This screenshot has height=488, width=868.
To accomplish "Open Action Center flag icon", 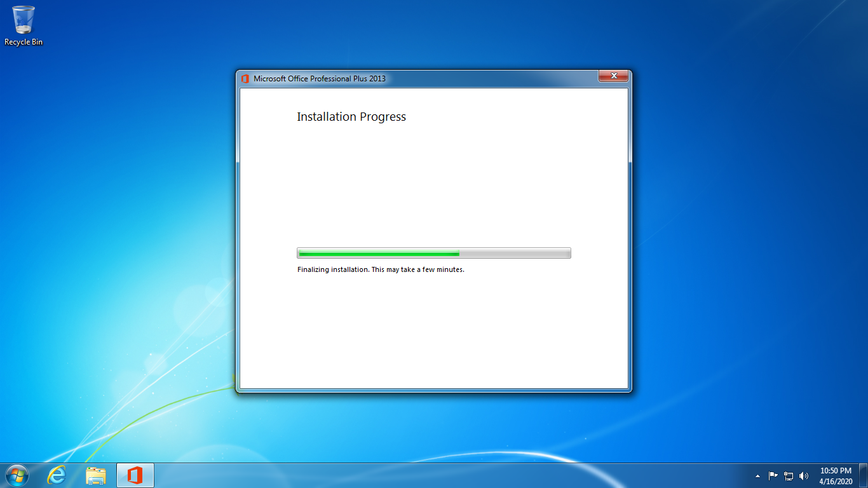I will point(773,475).
